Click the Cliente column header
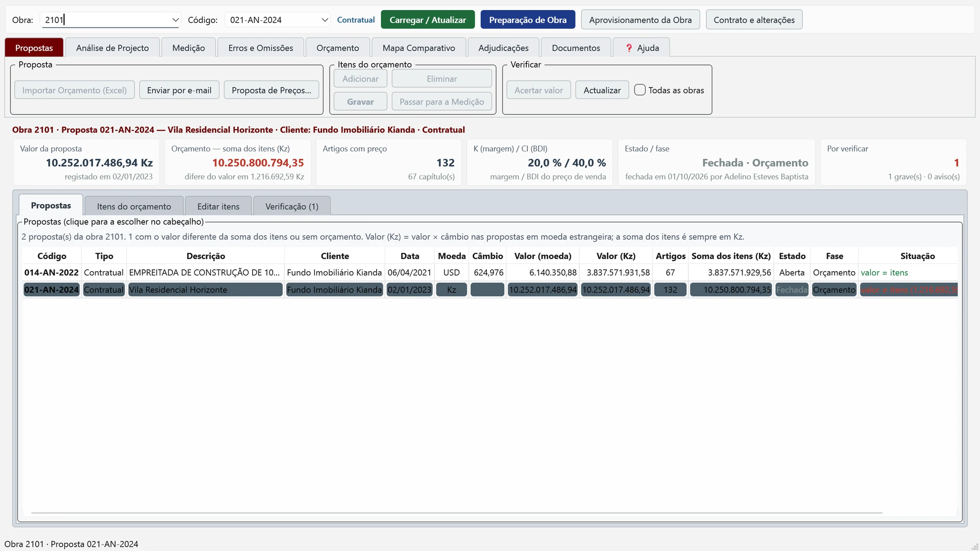The width and height of the screenshot is (980, 551). coord(334,256)
